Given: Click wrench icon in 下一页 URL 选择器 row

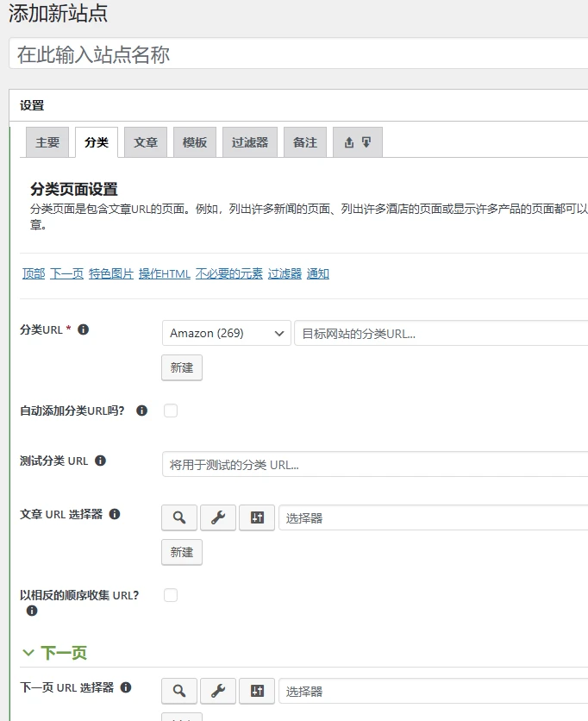Looking at the screenshot, I should [218, 691].
